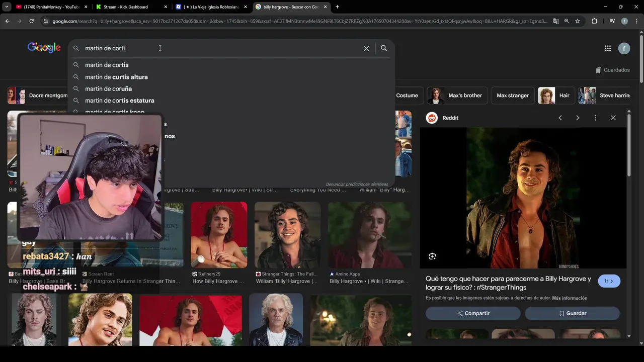Image resolution: width=644 pixels, height=362 pixels.
Task: Go to next image in preview panel
Action: [x=578, y=118]
